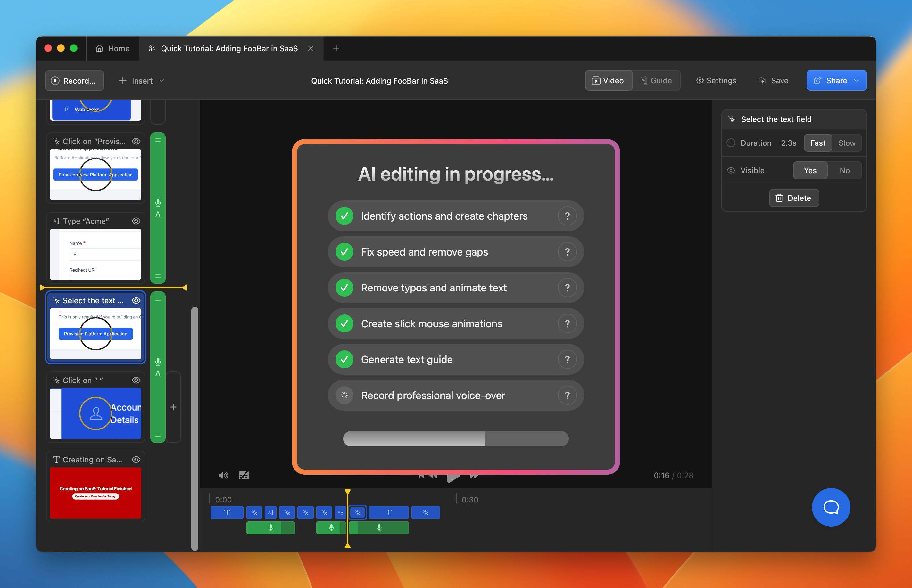
Task: Open the chat support bubble
Action: pyautogui.click(x=831, y=507)
